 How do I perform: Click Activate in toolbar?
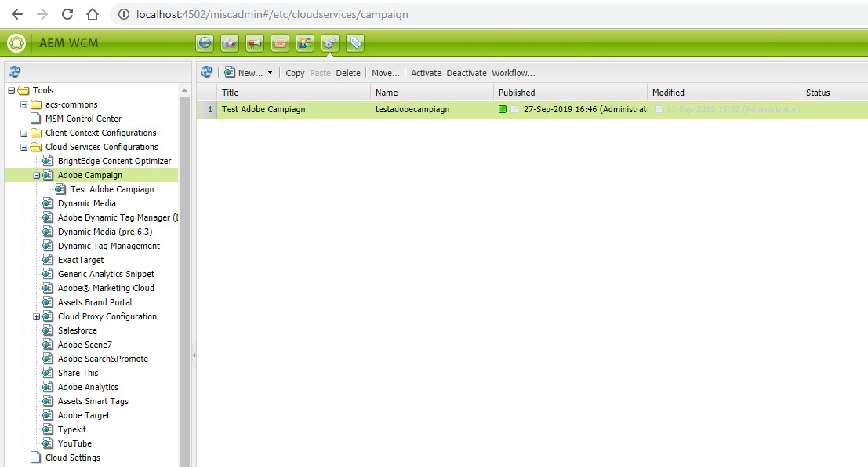(x=427, y=73)
